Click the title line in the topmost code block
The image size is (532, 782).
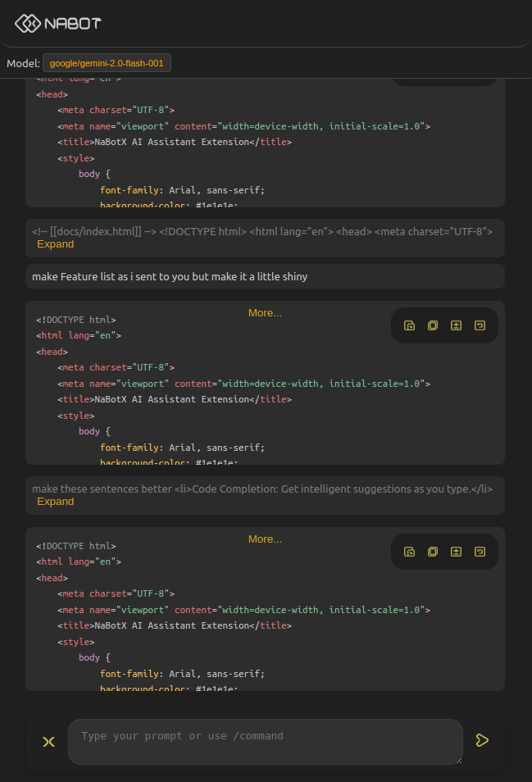pyautogui.click(x=175, y=142)
